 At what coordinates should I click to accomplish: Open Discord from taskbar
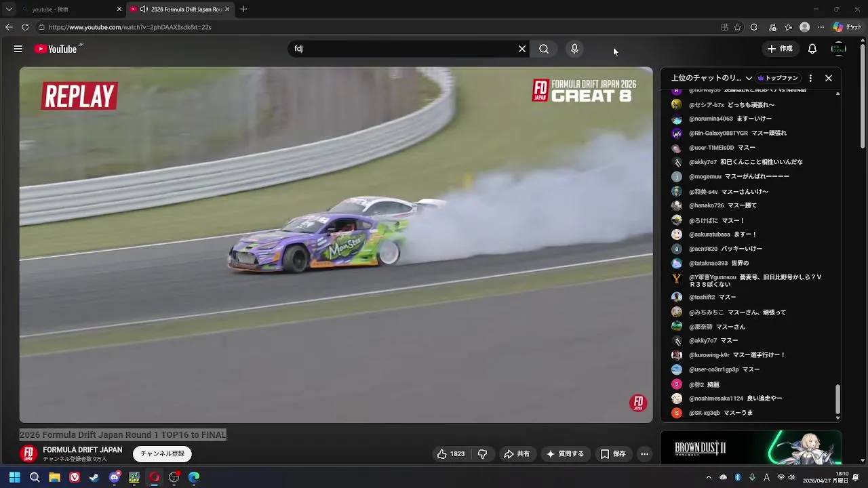pyautogui.click(x=115, y=477)
